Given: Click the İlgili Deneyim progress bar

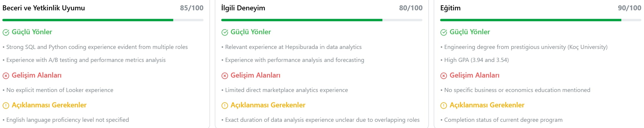Looking at the screenshot, I should (322, 20).
